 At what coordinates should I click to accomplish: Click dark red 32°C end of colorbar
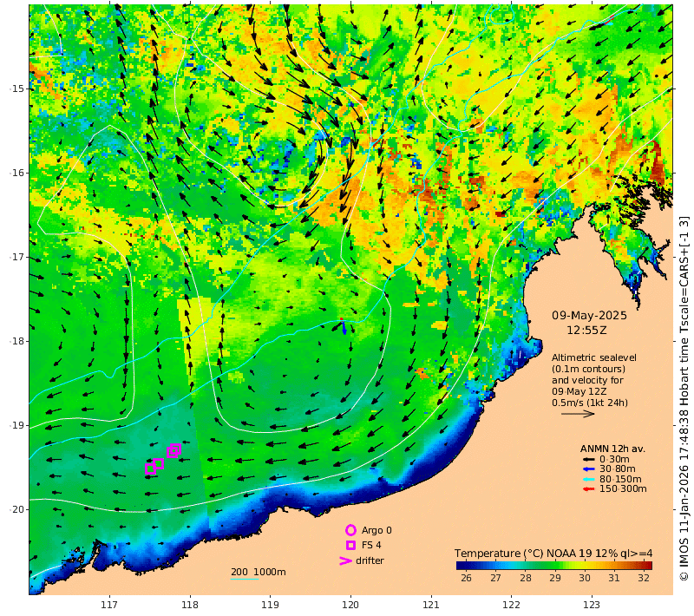pyautogui.click(x=647, y=565)
